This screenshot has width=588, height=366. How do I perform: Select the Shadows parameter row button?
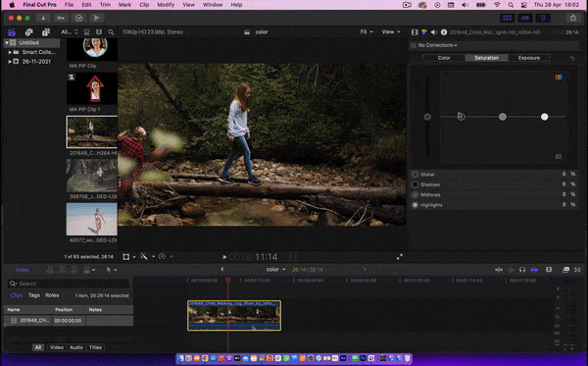416,184
